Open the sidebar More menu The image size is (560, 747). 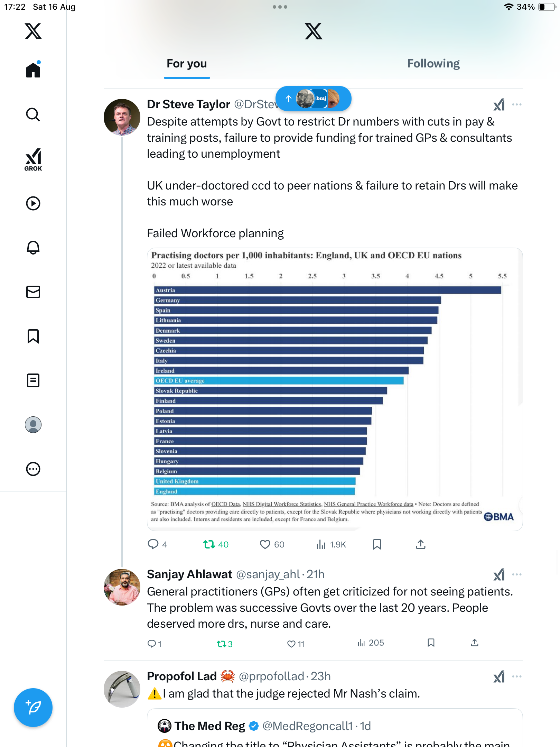pos(33,469)
